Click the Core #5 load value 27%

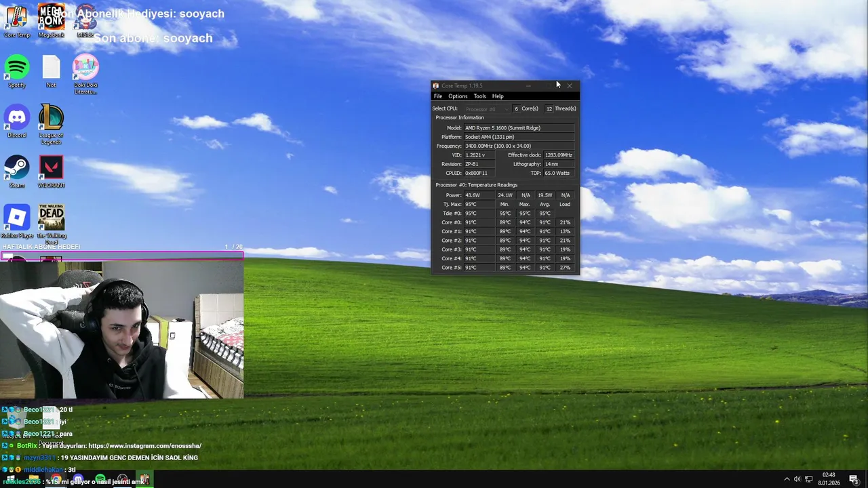[565, 268]
